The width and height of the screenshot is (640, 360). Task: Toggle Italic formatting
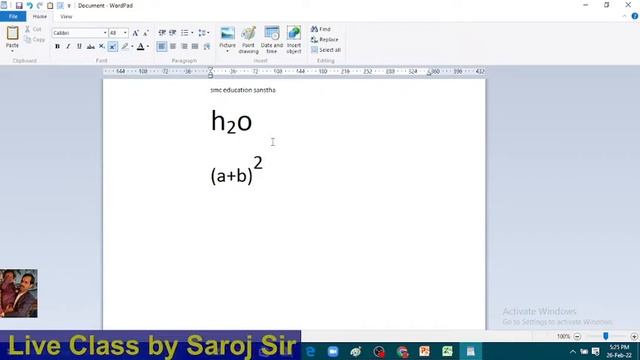(x=68, y=47)
